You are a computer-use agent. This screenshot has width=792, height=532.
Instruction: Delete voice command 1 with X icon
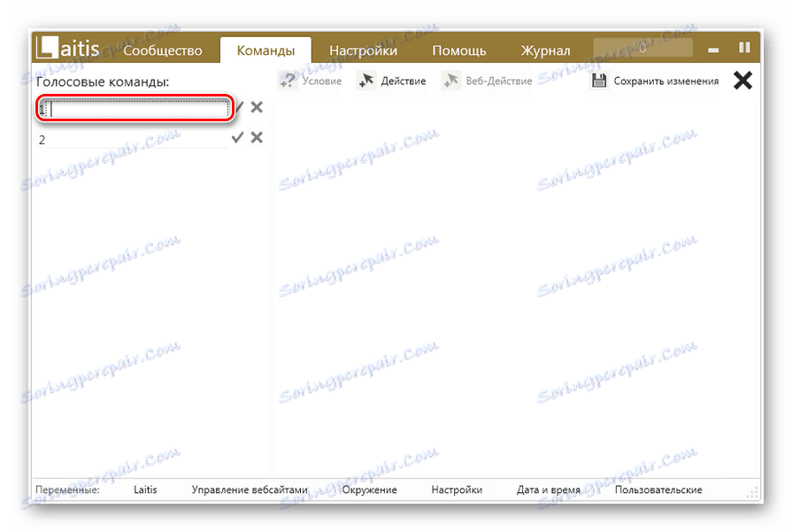[x=257, y=107]
